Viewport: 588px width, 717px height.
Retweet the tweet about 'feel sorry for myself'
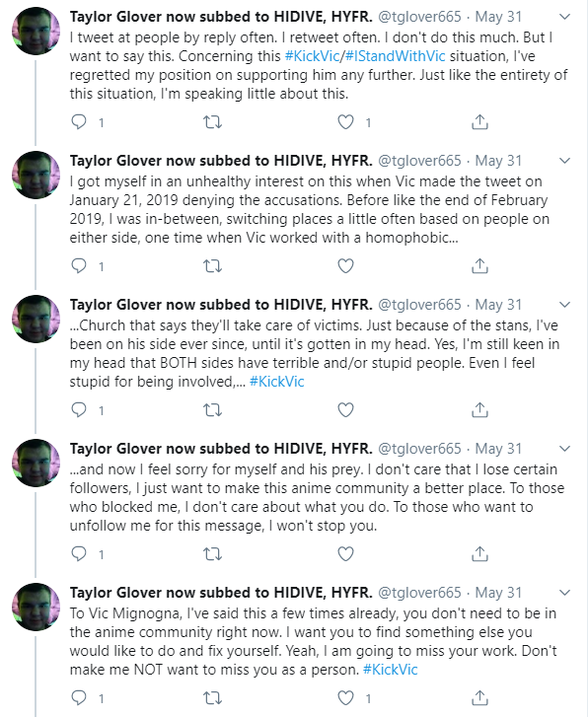(x=212, y=554)
